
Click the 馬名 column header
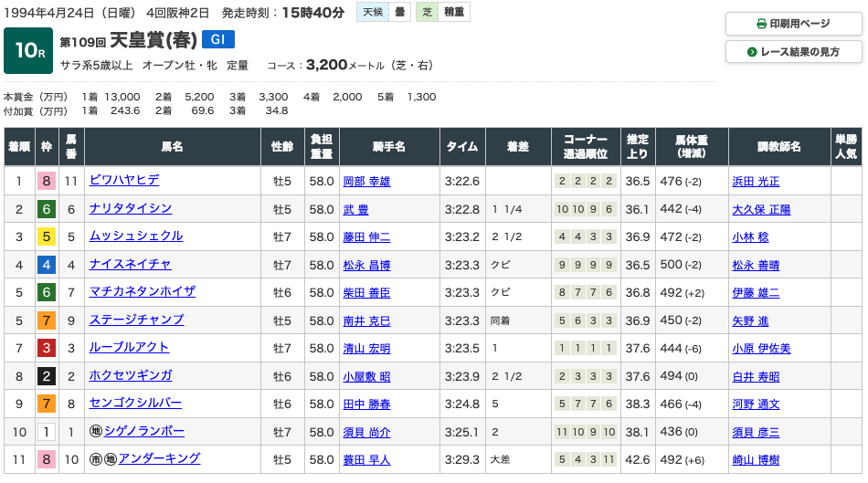point(172,146)
